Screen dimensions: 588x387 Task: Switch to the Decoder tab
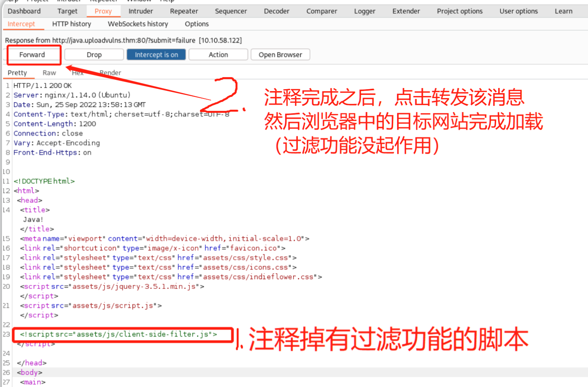pyautogui.click(x=276, y=11)
